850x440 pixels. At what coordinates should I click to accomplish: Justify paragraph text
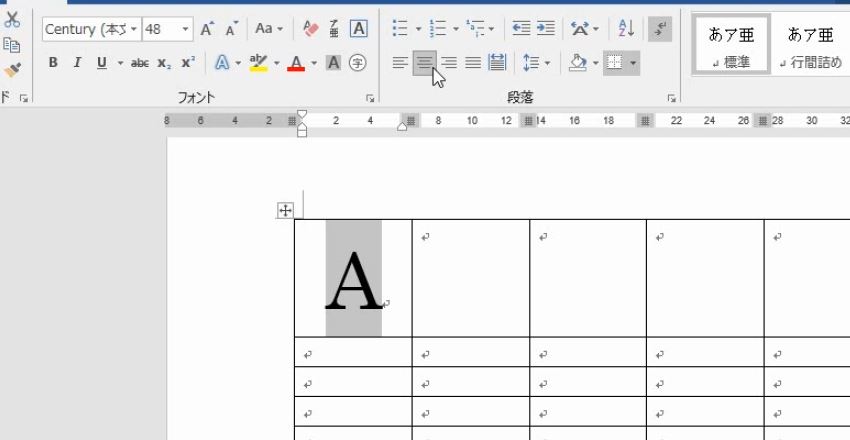click(473, 63)
